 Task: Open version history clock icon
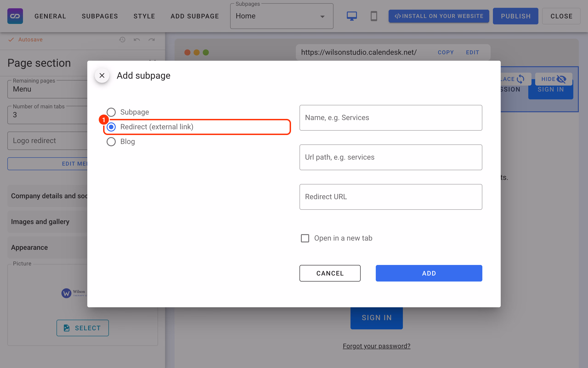(122, 39)
